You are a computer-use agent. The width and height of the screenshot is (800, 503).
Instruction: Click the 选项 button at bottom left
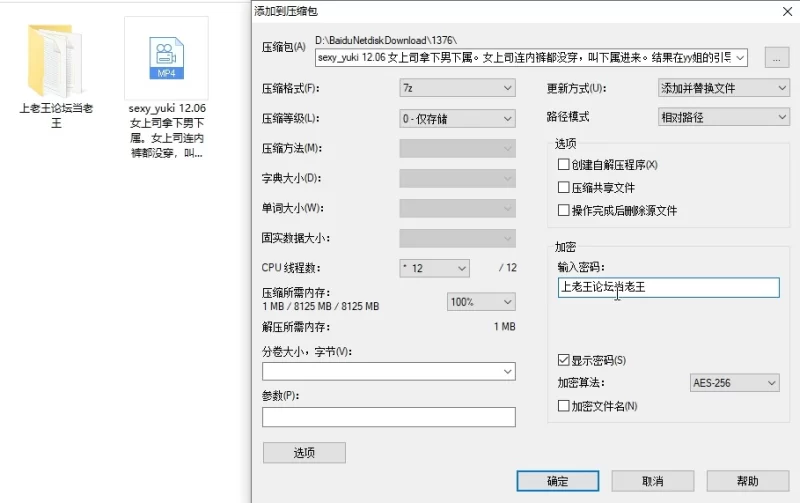click(304, 453)
